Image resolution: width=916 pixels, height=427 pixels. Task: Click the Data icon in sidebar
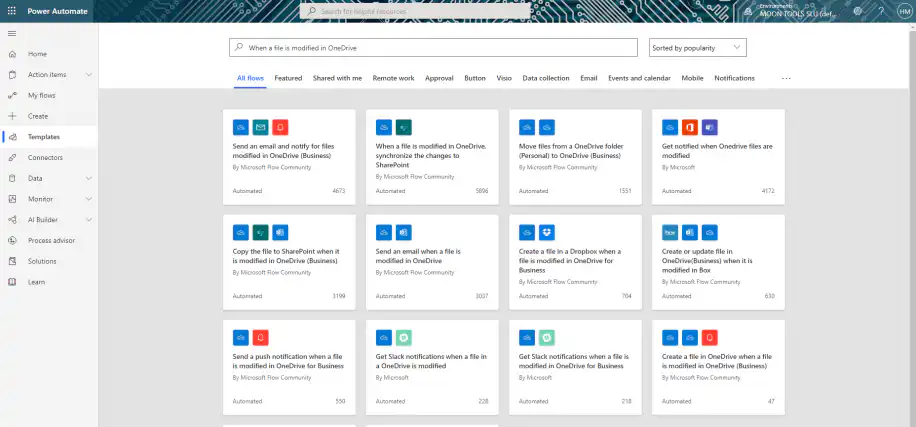coord(12,178)
